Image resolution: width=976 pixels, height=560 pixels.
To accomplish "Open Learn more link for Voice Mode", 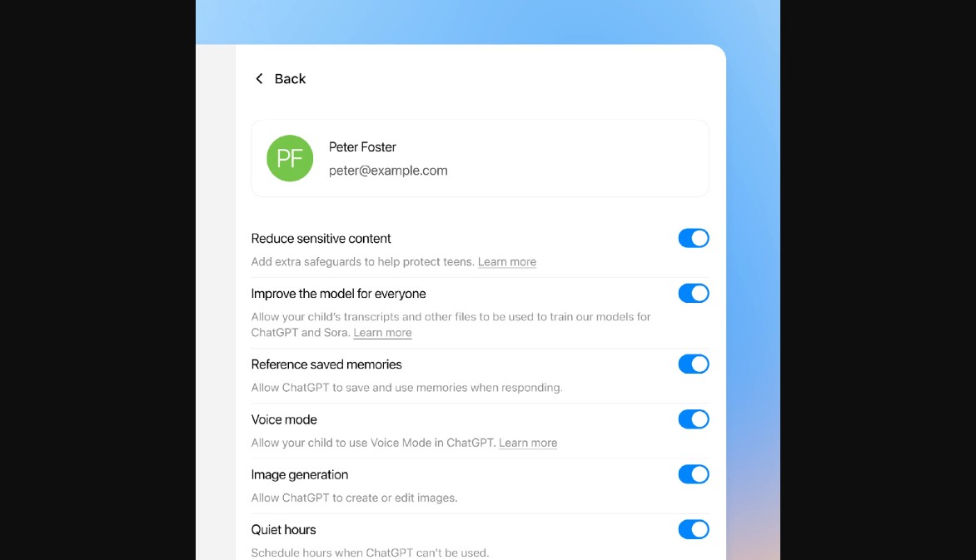I will pyautogui.click(x=528, y=443).
